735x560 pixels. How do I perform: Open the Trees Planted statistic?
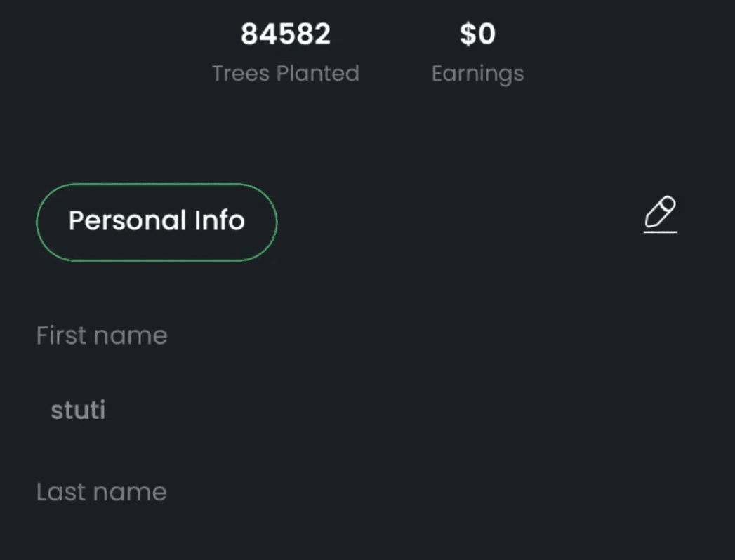point(286,53)
